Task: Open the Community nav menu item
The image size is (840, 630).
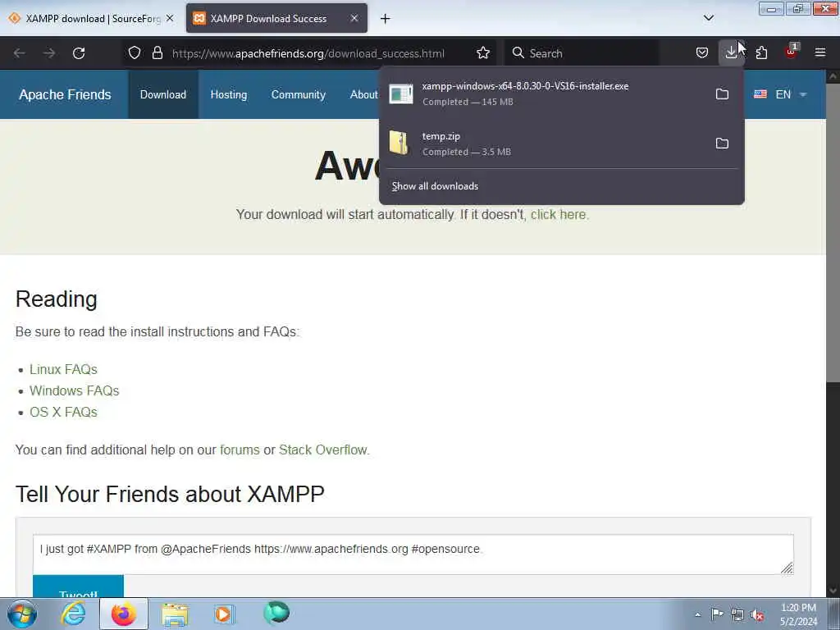Action: coord(299,94)
